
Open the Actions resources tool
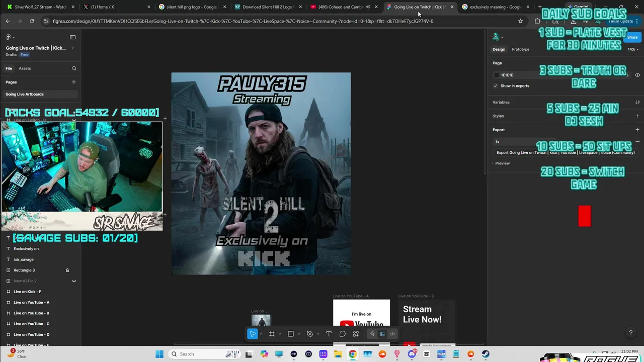pos(356,334)
